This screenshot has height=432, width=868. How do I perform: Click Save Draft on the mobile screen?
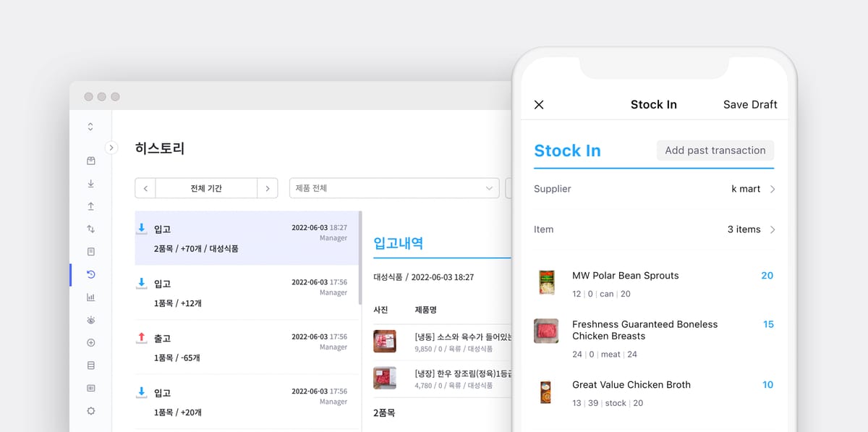[x=750, y=104]
